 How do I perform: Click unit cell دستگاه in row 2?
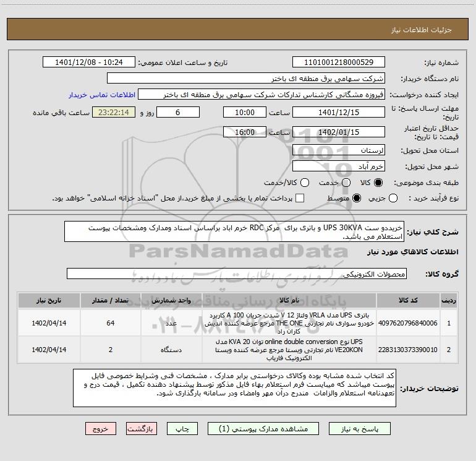tap(171, 350)
